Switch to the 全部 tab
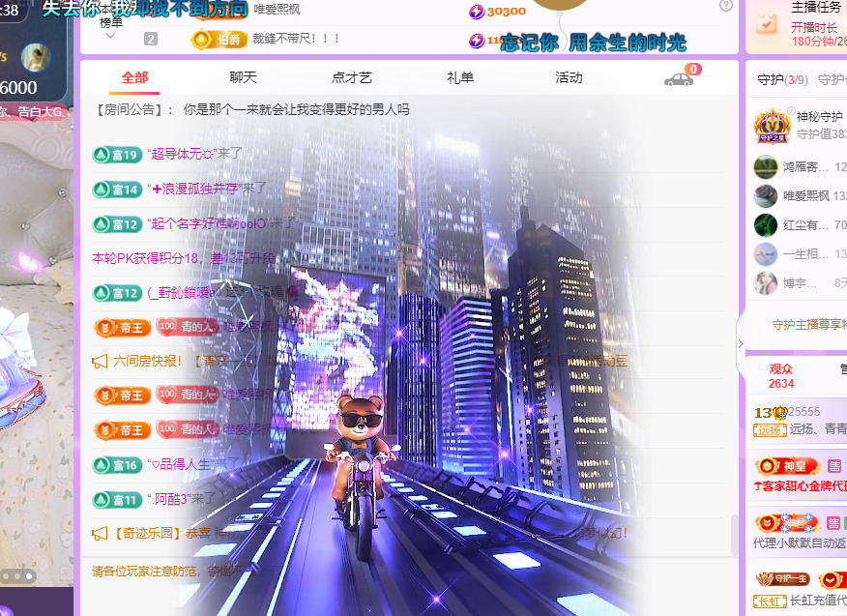 point(134,77)
